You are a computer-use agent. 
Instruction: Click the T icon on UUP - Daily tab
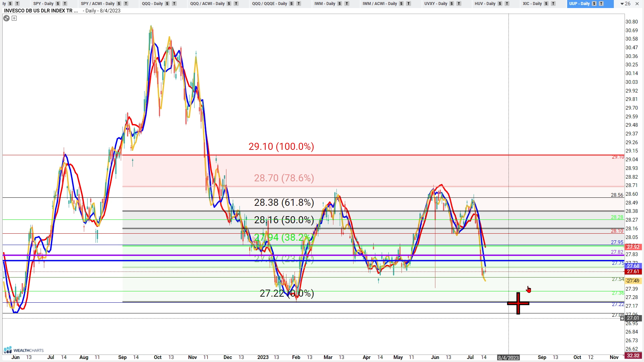601,4
